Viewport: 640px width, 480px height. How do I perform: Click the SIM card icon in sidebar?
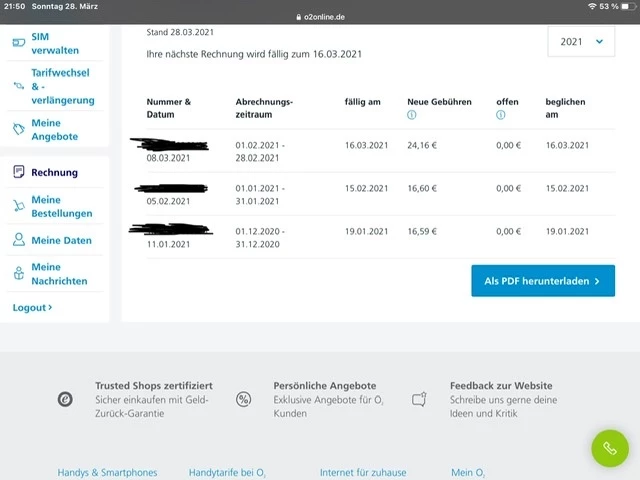tap(18, 43)
